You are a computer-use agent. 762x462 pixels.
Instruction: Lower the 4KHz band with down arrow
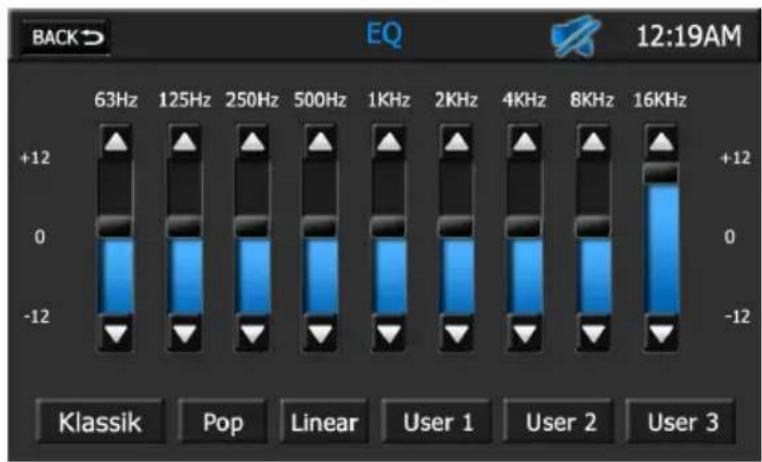point(525,333)
